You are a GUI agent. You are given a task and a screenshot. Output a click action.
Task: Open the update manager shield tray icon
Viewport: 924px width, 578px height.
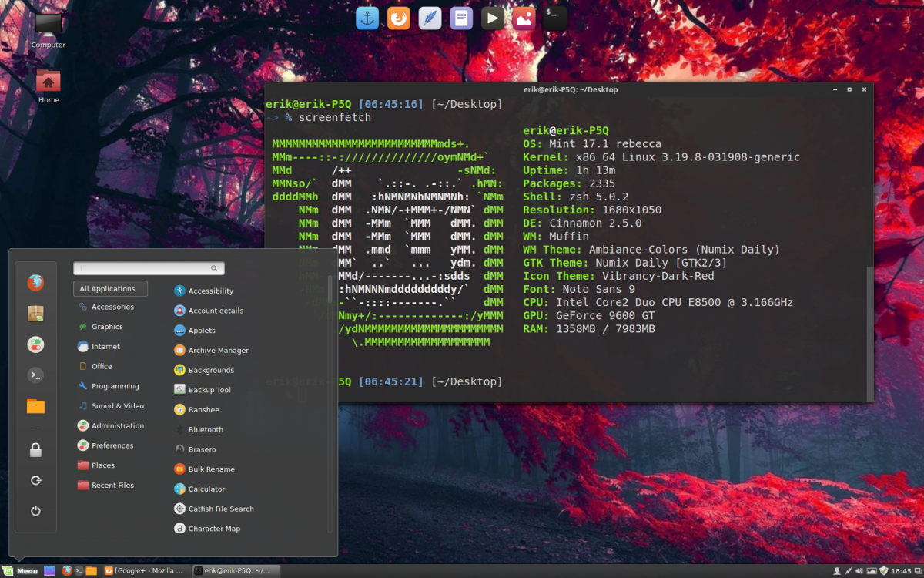click(885, 571)
